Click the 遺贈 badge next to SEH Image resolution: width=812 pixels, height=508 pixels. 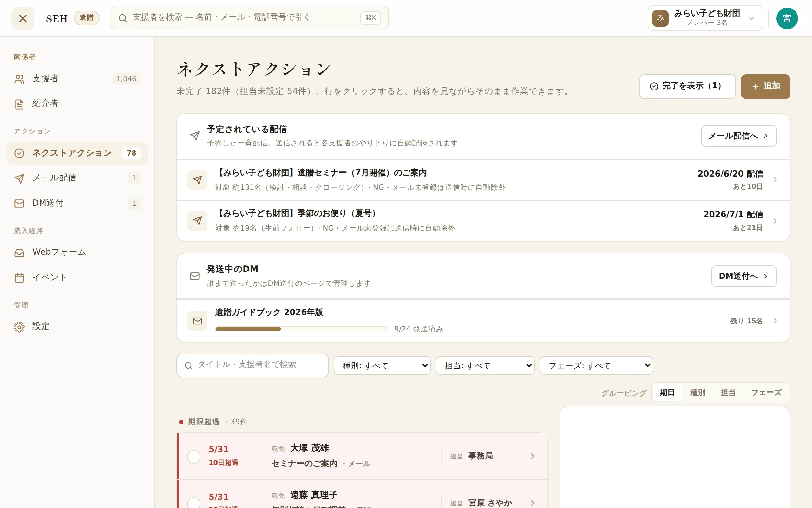(x=86, y=18)
